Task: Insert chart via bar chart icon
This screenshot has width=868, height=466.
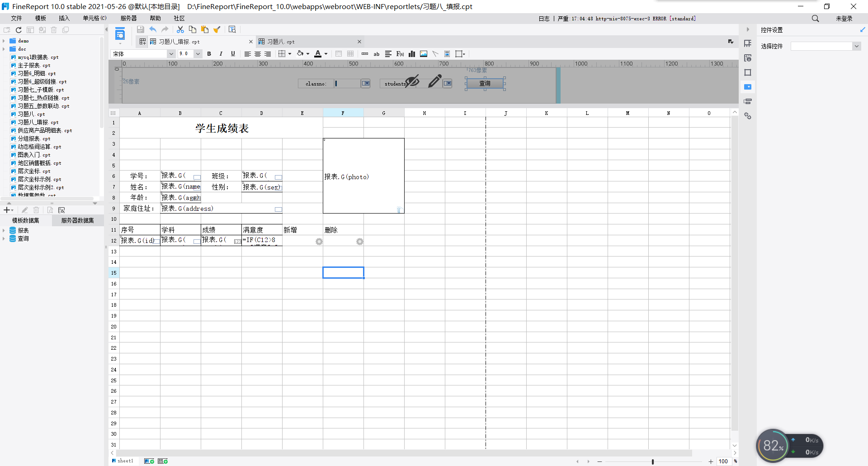Action: point(412,54)
